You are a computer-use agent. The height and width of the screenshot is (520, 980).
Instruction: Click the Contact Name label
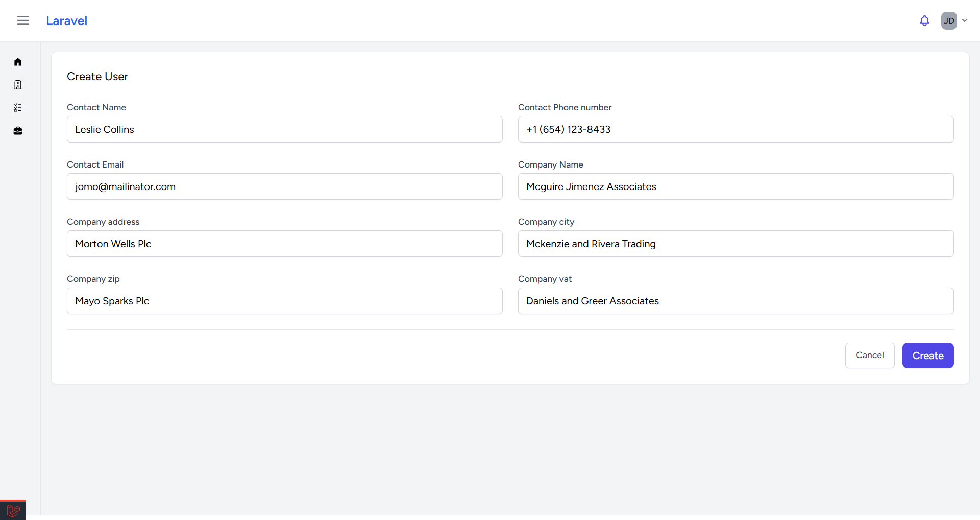point(96,107)
